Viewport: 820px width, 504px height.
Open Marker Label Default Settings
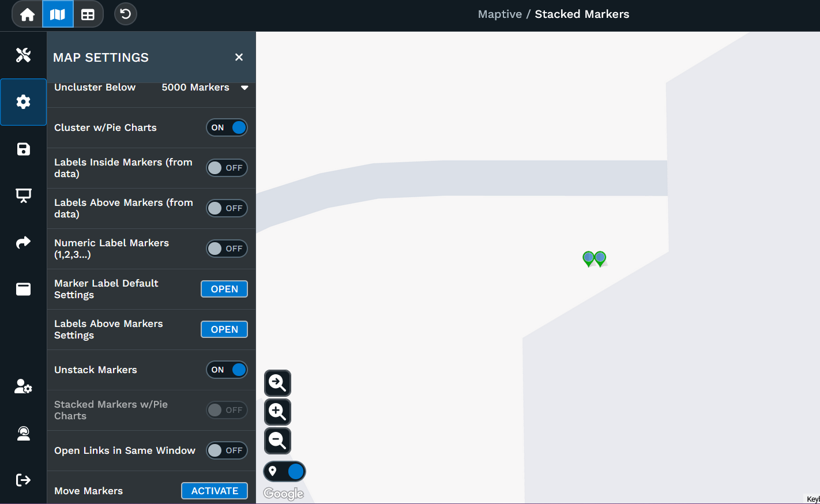click(x=224, y=289)
